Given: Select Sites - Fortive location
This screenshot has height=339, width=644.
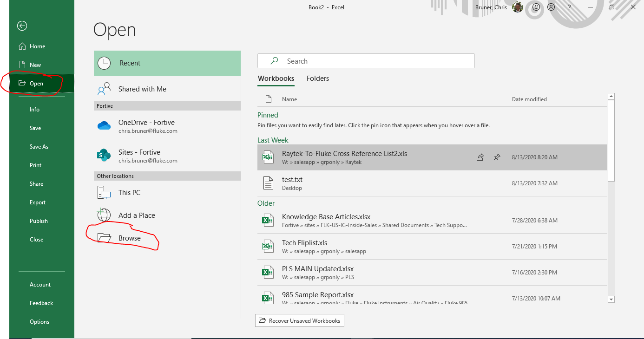Looking at the screenshot, I should tap(167, 156).
